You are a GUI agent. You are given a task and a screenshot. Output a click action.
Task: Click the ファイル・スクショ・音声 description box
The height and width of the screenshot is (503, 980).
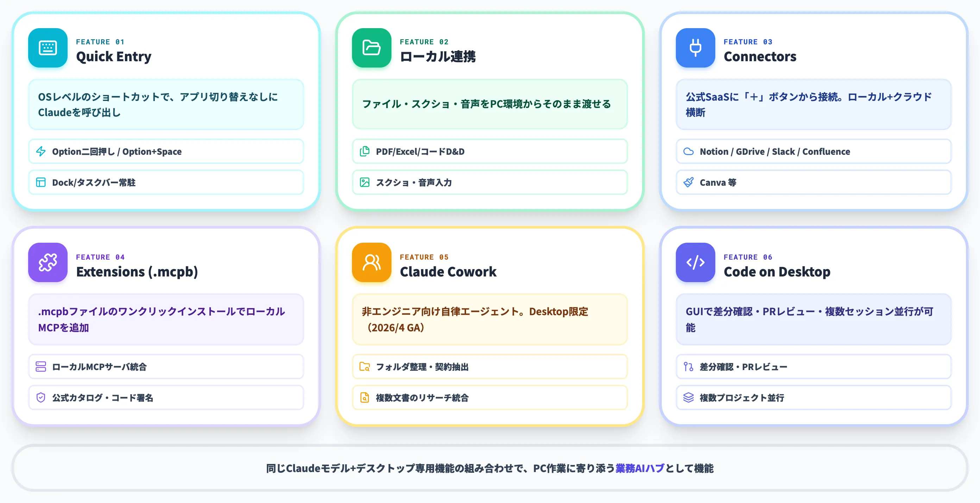point(490,104)
